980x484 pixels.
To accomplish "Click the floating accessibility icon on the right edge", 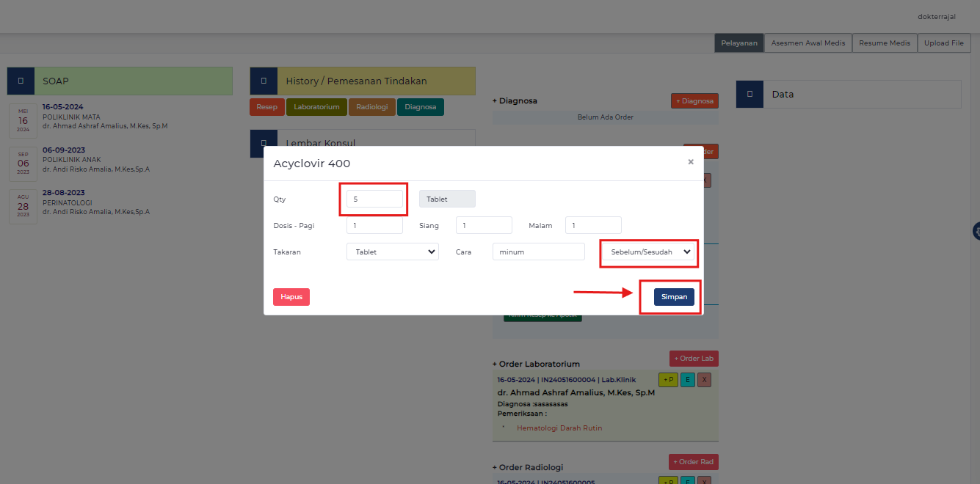I will click(976, 231).
